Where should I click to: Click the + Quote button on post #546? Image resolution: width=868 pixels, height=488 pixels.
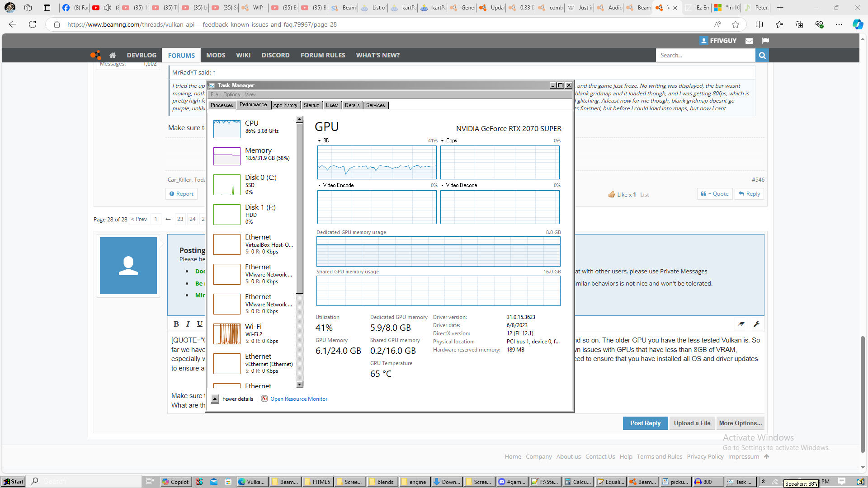(x=715, y=194)
